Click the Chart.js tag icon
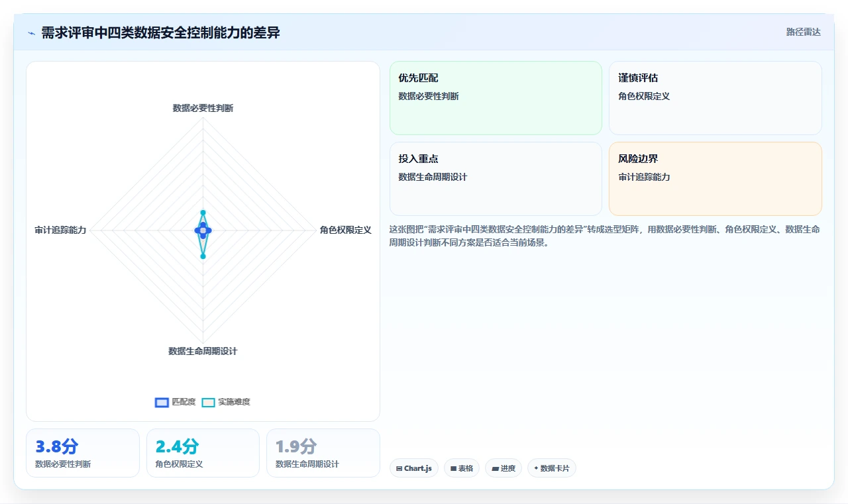Image resolution: width=848 pixels, height=504 pixels. point(399,468)
